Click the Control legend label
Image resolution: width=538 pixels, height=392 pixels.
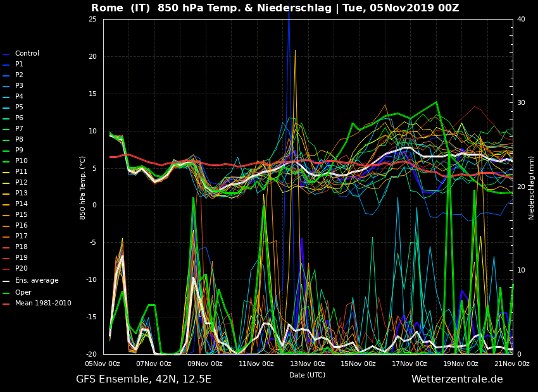[27, 54]
